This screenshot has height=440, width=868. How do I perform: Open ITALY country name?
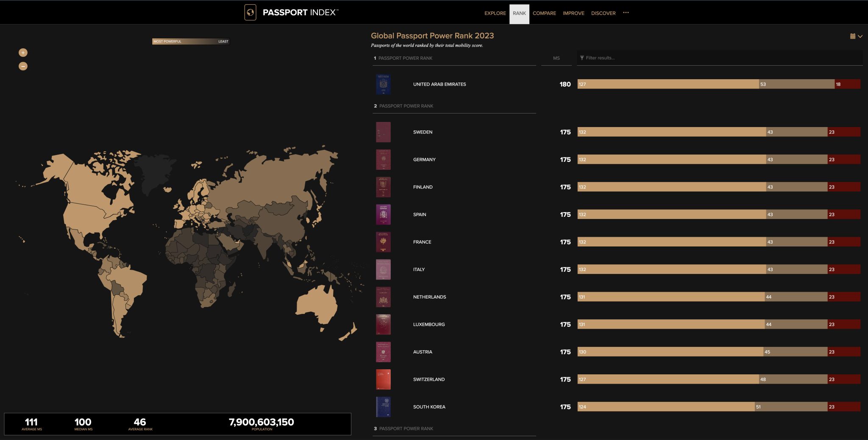[419, 270]
